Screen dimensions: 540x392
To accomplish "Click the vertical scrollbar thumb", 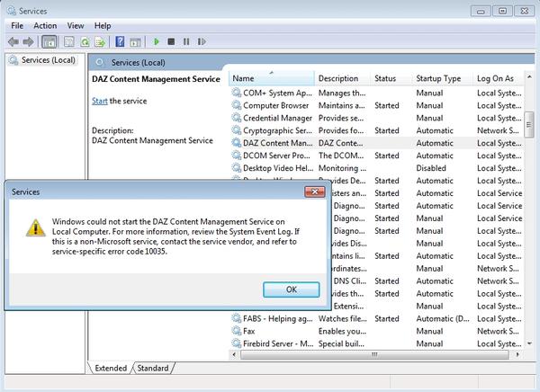I will (529, 125).
